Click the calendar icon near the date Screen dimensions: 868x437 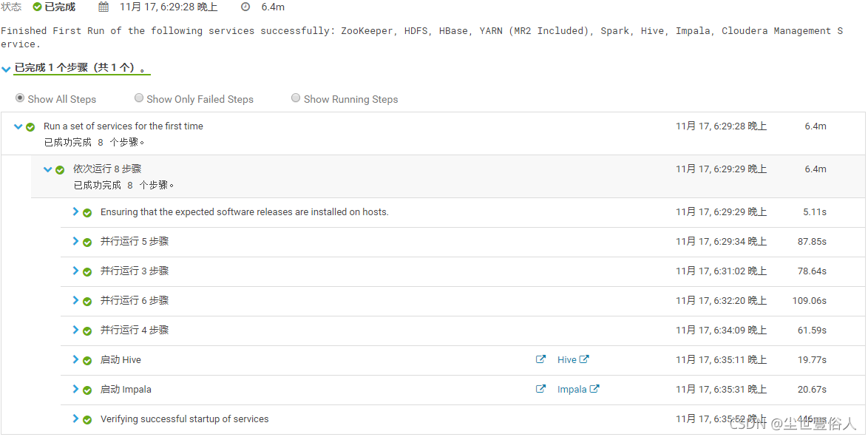click(104, 7)
